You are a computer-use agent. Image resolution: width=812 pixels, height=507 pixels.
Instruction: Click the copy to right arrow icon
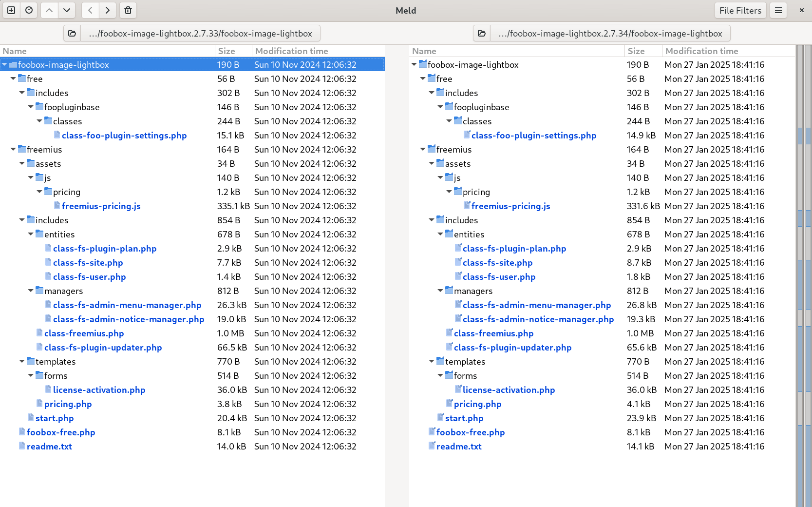pos(108,10)
